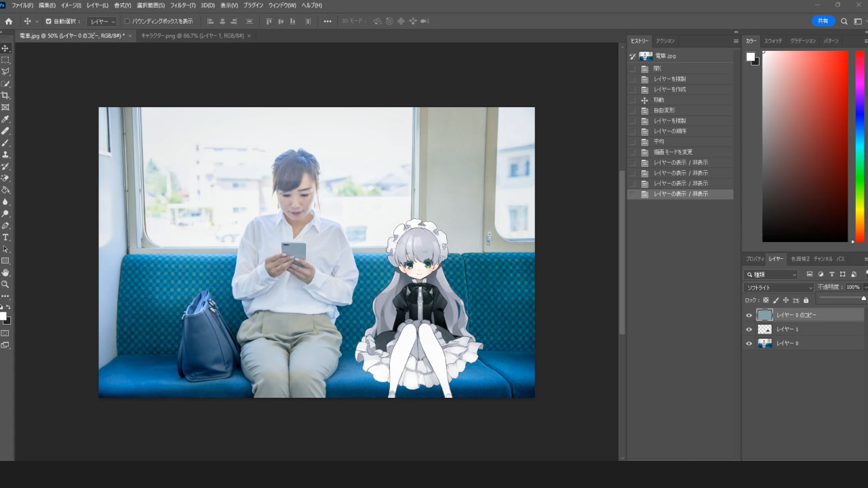The width and height of the screenshot is (868, 488).
Task: Open the Move tool preset dropdown arrow
Action: tap(37, 22)
